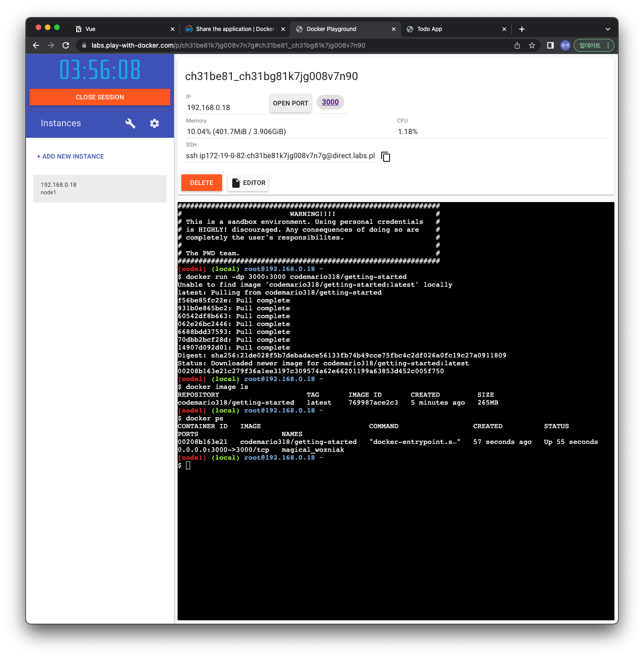Share this page via share icon
Viewport: 644px width, 658px height.
(517, 45)
